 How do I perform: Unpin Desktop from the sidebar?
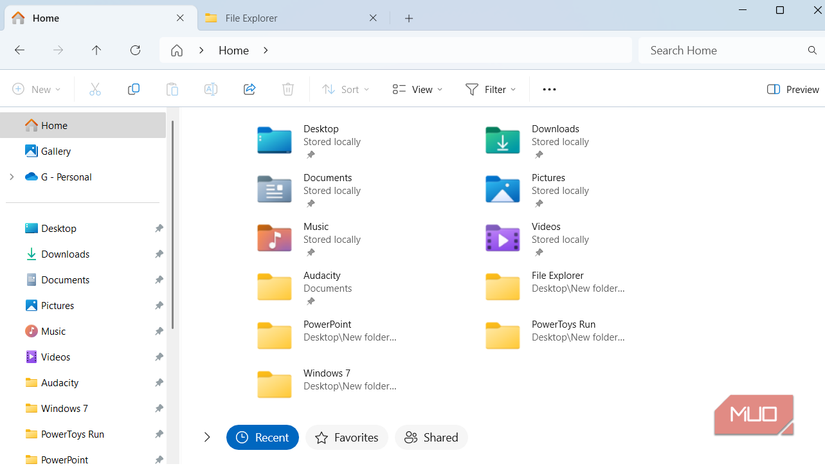[x=159, y=229]
